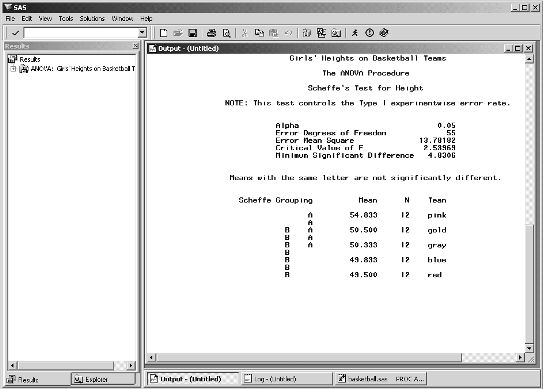
Task: Click the 'Scheffe's Test for Height' heading
Action: [x=365, y=88]
